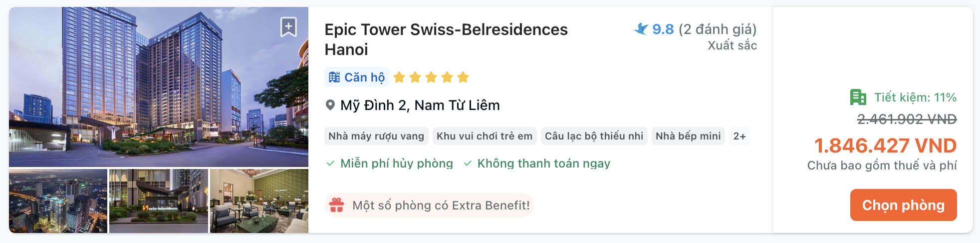The image size is (980, 243).
Task: Click the apartment building icon beside Căn hộ
Action: click(x=334, y=77)
